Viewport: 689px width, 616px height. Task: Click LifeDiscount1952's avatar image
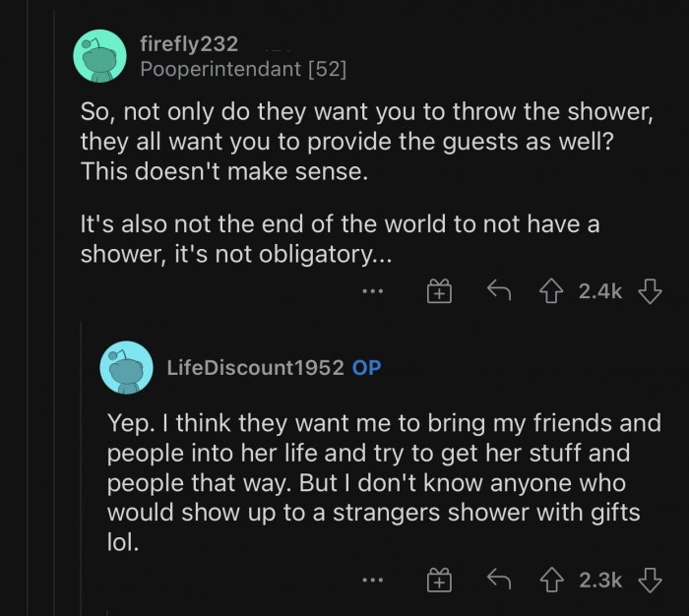tap(126, 368)
